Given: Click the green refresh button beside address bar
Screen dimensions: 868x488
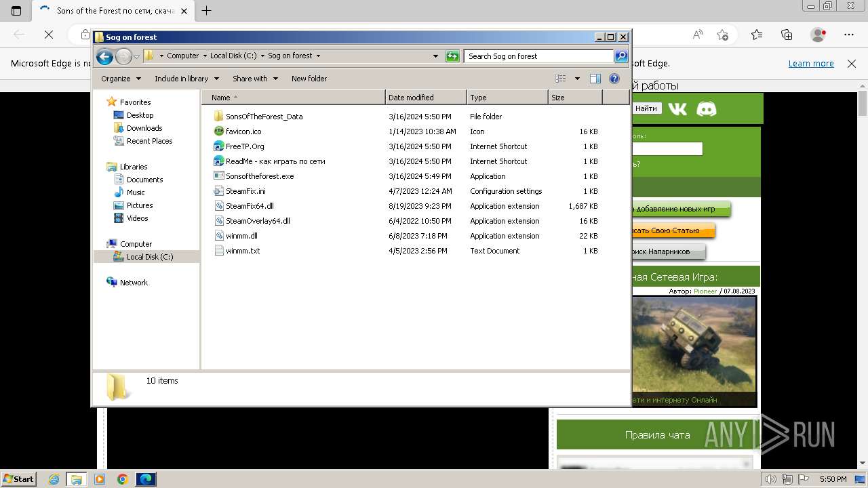Looking at the screenshot, I should (x=452, y=56).
